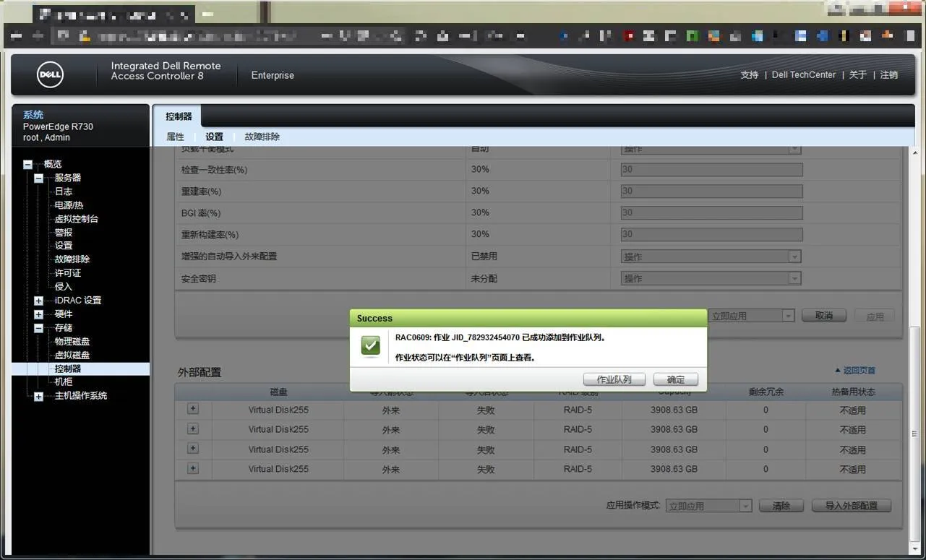
Task: Expand the iDRAC 设置 tree node
Action: [39, 301]
